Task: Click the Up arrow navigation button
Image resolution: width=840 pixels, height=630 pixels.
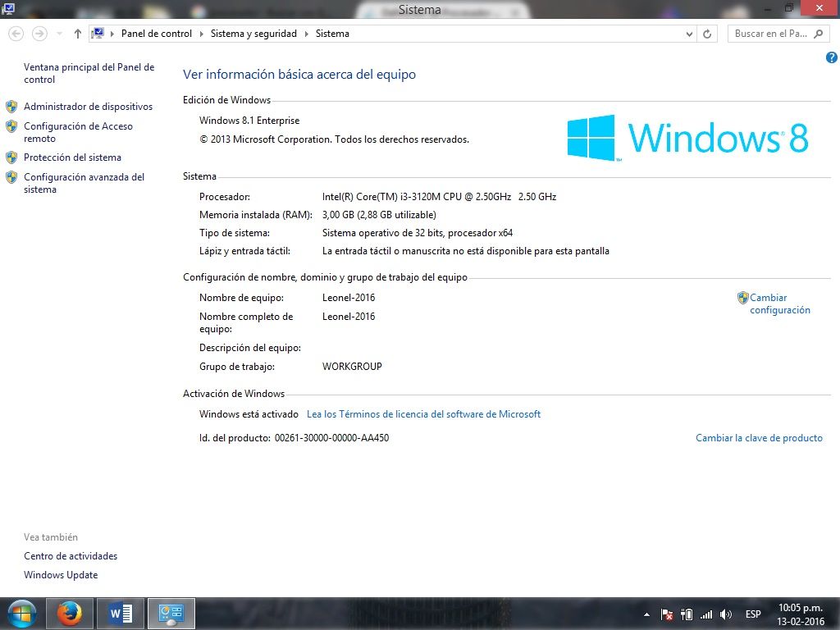Action: pos(78,34)
